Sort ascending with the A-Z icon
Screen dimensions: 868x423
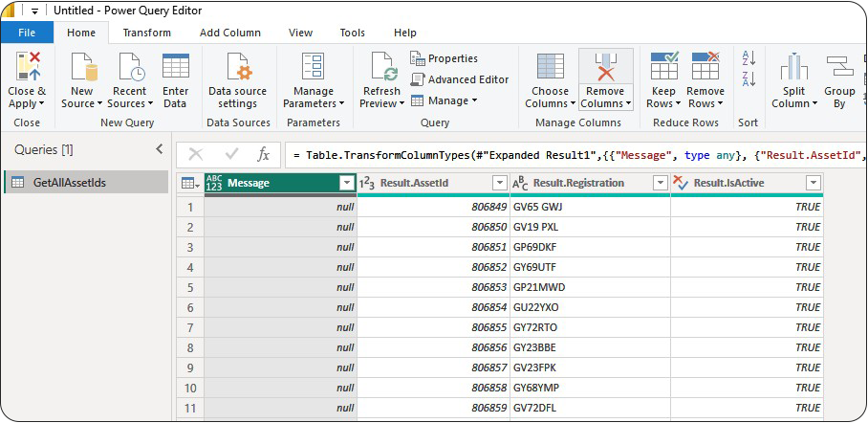coord(749,58)
